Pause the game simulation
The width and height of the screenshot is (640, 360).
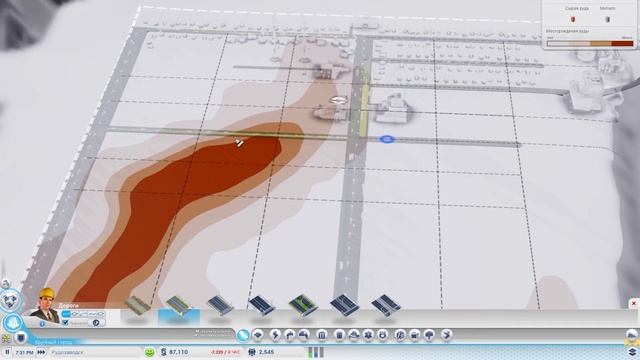tap(7, 352)
